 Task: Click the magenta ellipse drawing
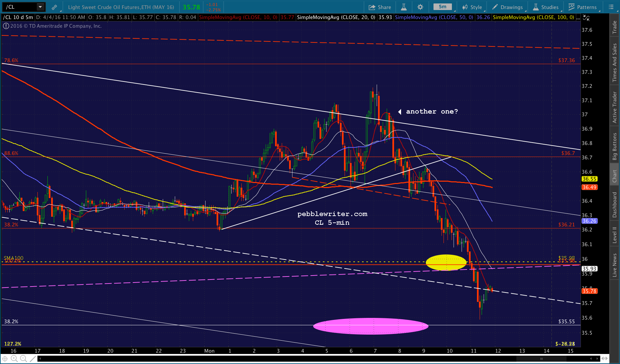pos(371,326)
